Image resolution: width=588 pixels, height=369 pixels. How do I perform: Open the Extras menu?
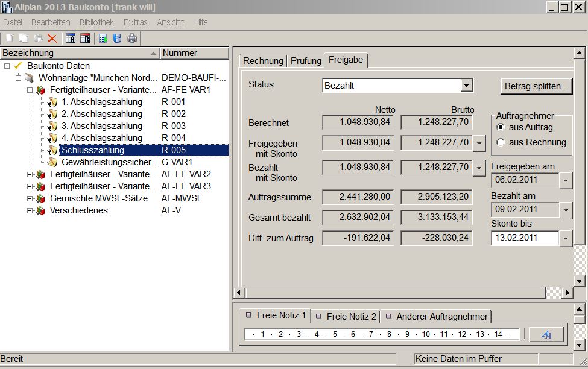(x=135, y=22)
